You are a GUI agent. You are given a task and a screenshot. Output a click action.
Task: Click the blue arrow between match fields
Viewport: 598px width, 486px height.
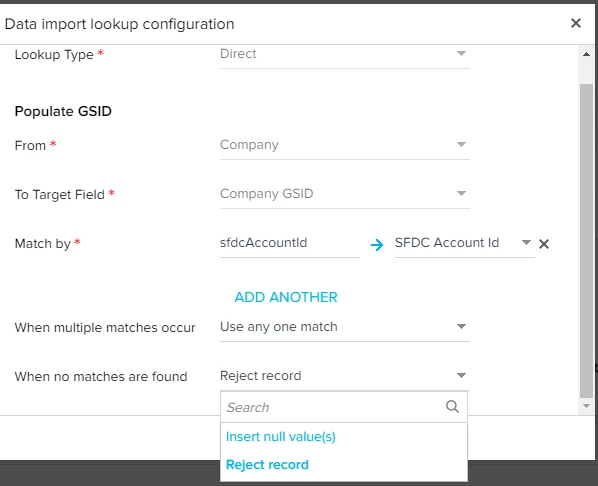(x=377, y=245)
